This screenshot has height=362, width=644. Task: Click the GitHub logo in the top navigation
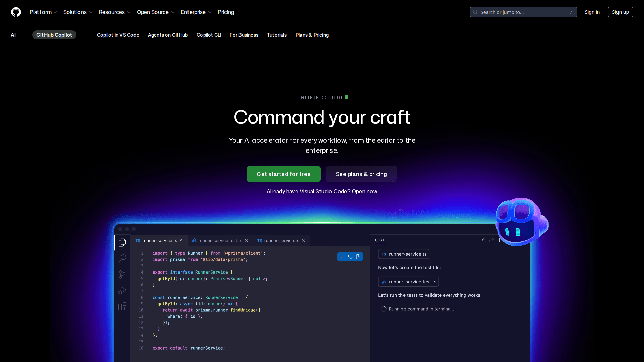[16, 12]
